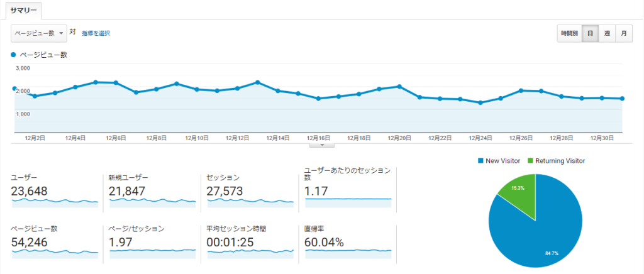644x274 pixels.
Task: Open the サマリー tab
Action: 25,10
